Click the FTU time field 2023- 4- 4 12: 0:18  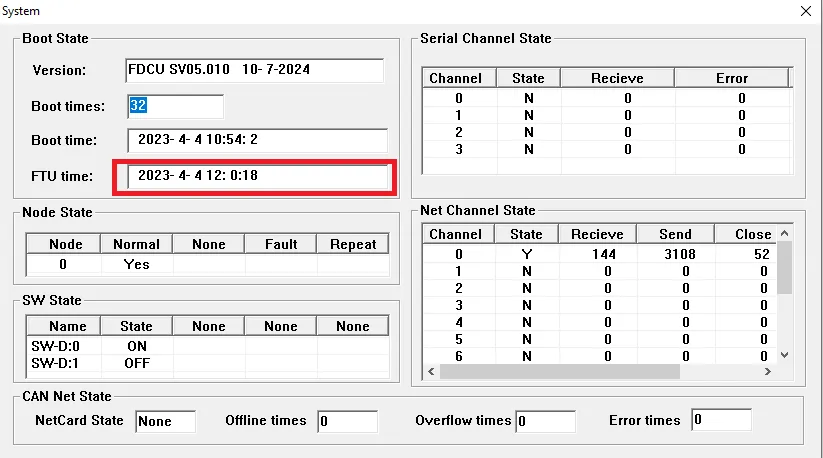tap(257, 176)
